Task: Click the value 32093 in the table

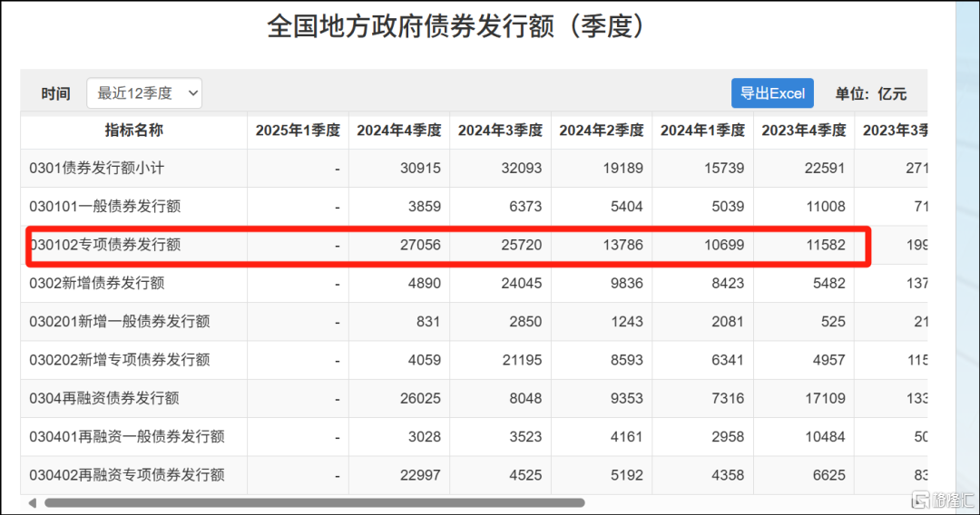Action: (522, 169)
